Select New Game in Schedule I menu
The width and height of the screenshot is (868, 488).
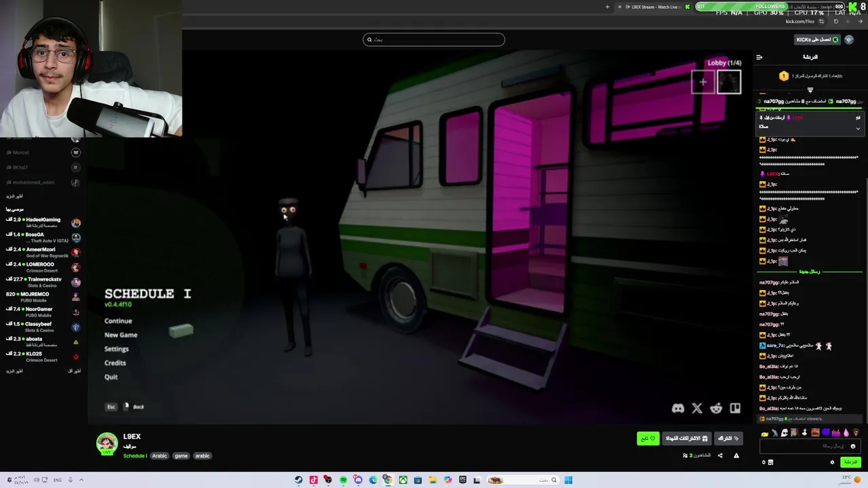(x=121, y=335)
